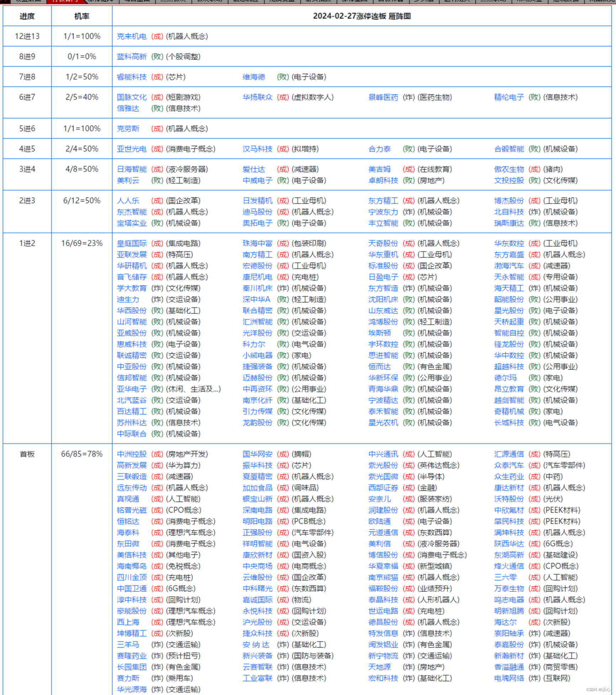Viewport: 616px width, 695px height.
Task: Open the 华光源海 stock link
Action: [132, 689]
